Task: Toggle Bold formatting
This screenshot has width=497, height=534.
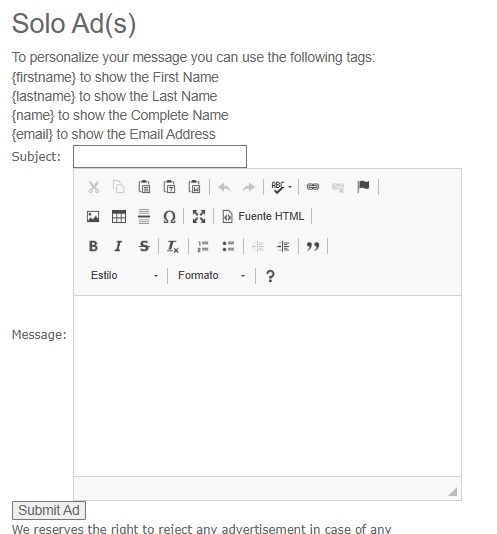Action: click(x=93, y=246)
